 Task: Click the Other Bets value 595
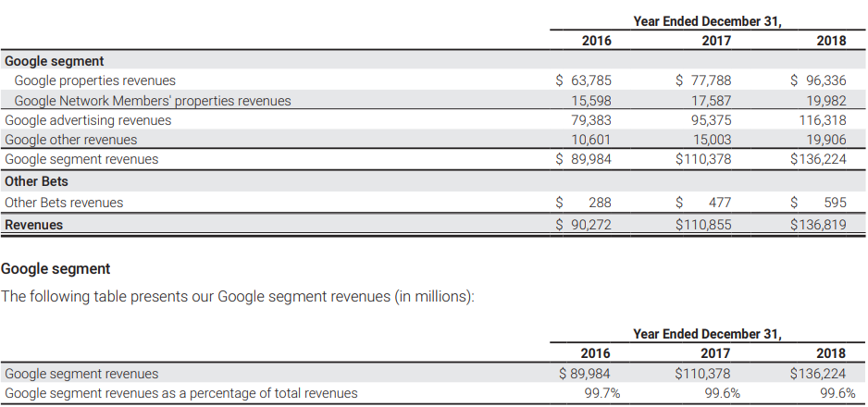click(835, 203)
